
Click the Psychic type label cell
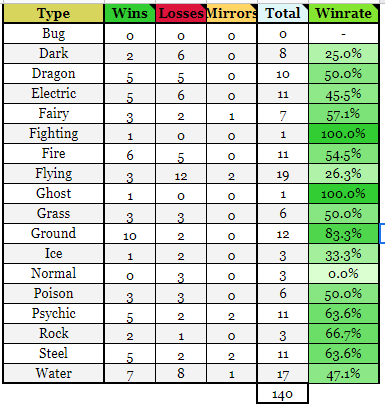[x=53, y=314]
